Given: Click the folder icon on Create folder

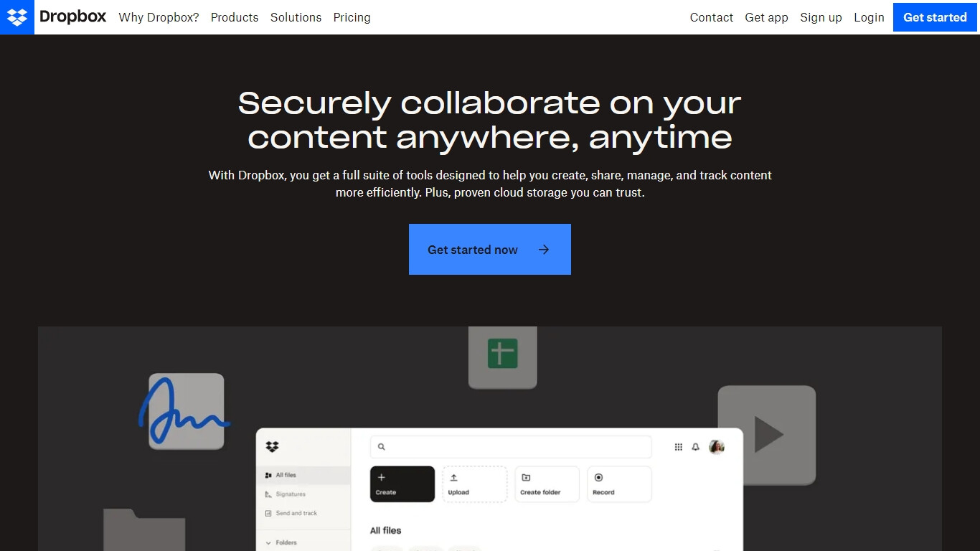Looking at the screenshot, I should tap(526, 477).
